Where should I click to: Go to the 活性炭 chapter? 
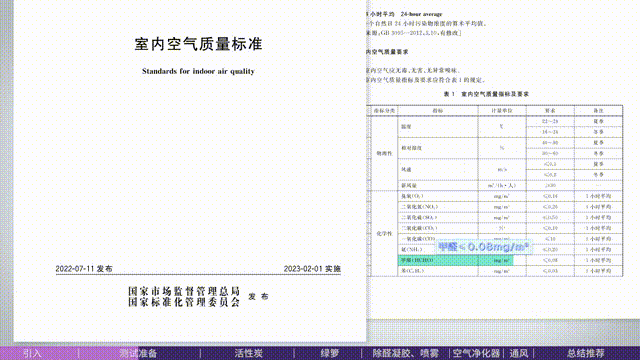[x=249, y=353]
